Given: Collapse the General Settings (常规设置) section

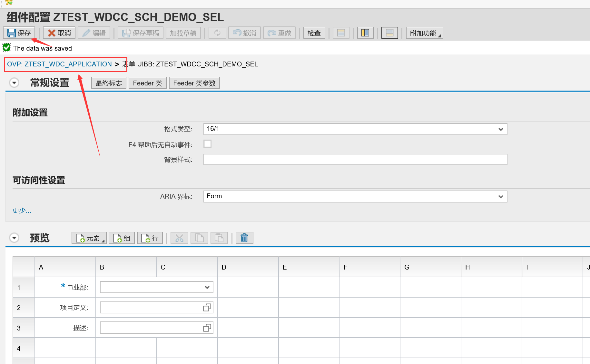Looking at the screenshot, I should tap(14, 83).
